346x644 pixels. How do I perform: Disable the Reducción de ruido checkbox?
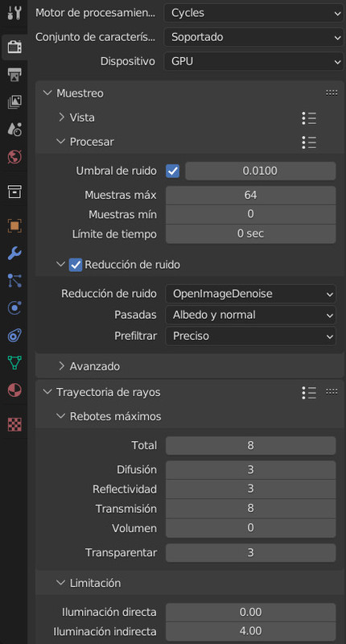point(76,265)
